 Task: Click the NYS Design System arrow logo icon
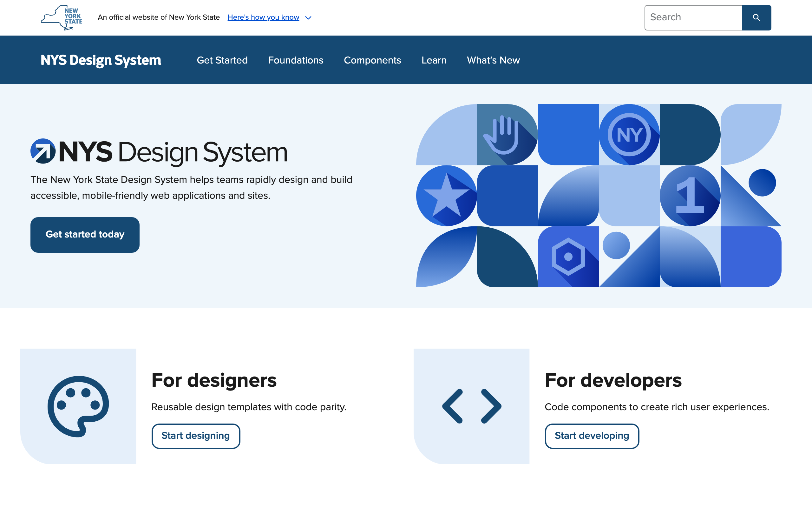(x=43, y=151)
